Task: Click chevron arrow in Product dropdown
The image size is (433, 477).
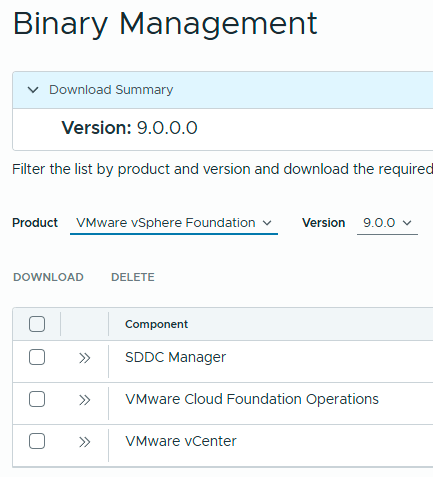Action: pyautogui.click(x=267, y=223)
